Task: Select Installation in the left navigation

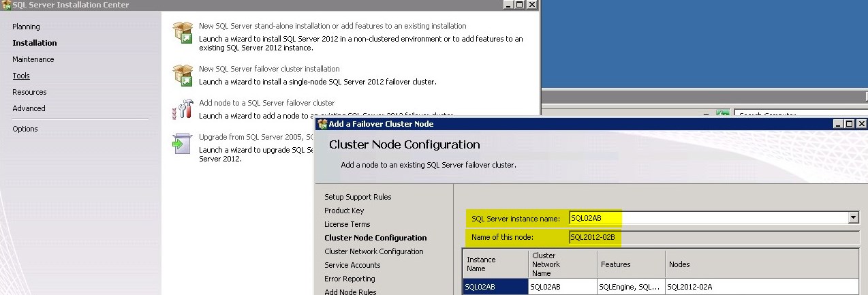Action: [35, 43]
